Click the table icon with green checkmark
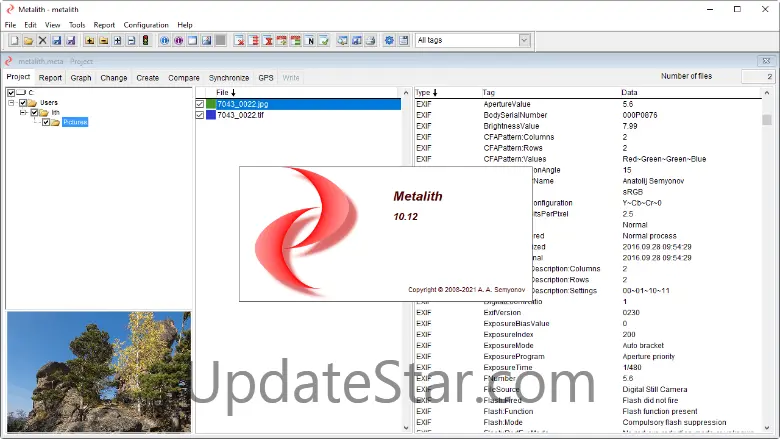 [x=324, y=40]
